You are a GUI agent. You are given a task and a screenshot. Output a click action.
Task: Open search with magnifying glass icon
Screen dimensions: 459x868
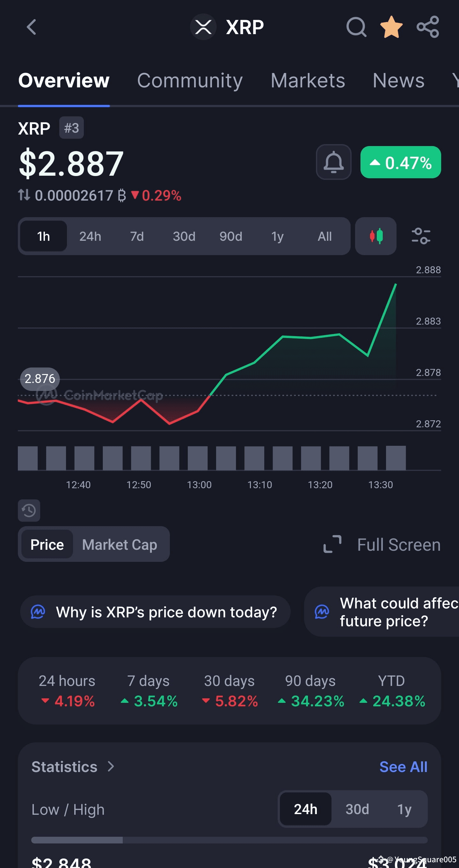[356, 27]
